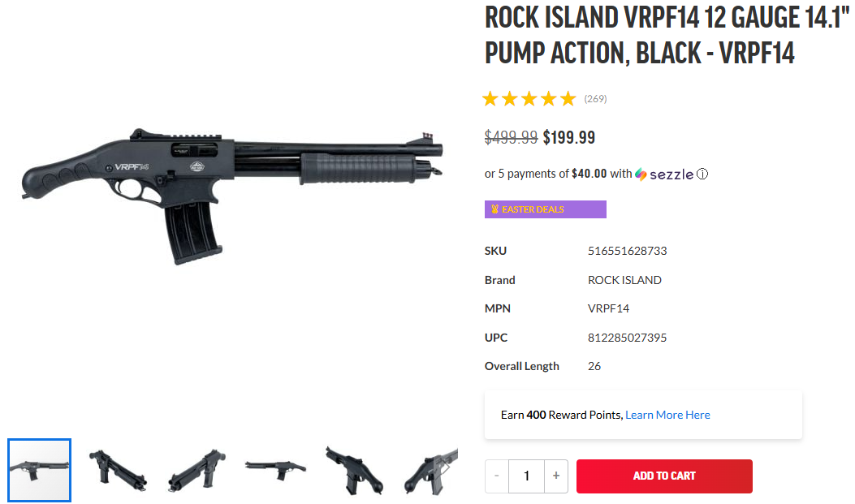
Task: Increase quantity with the plus button
Action: click(x=555, y=476)
